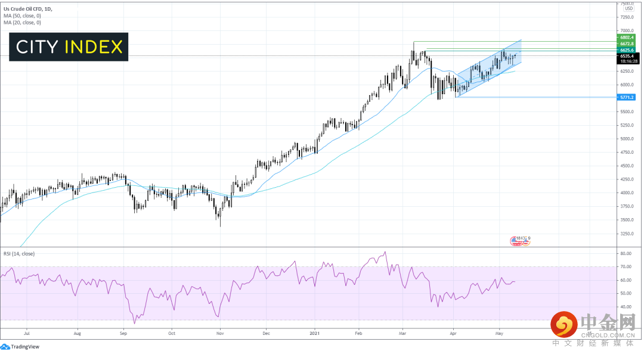Viewport: 644px width, 354px height.
Task: Click the 6535.4 current price label
Action: click(627, 56)
